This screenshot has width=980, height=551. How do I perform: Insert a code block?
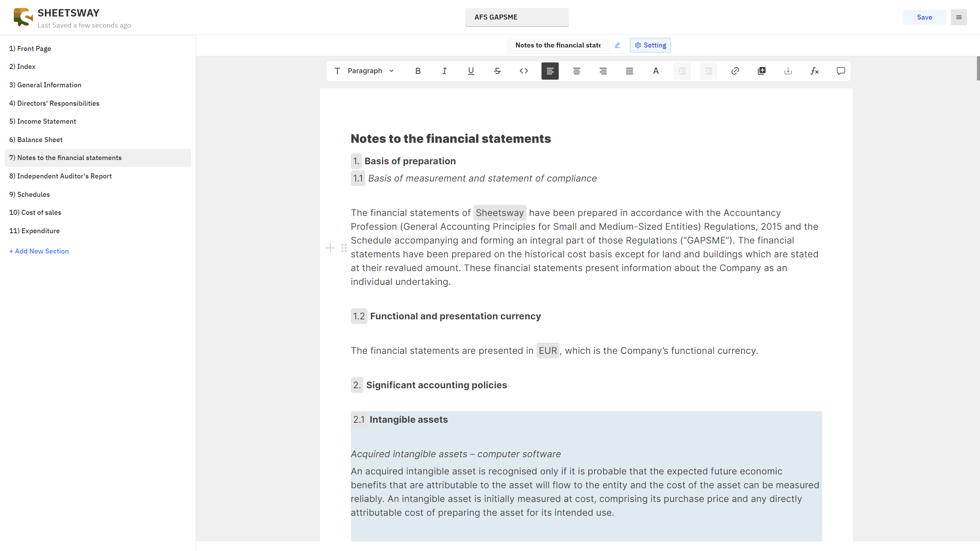(524, 71)
